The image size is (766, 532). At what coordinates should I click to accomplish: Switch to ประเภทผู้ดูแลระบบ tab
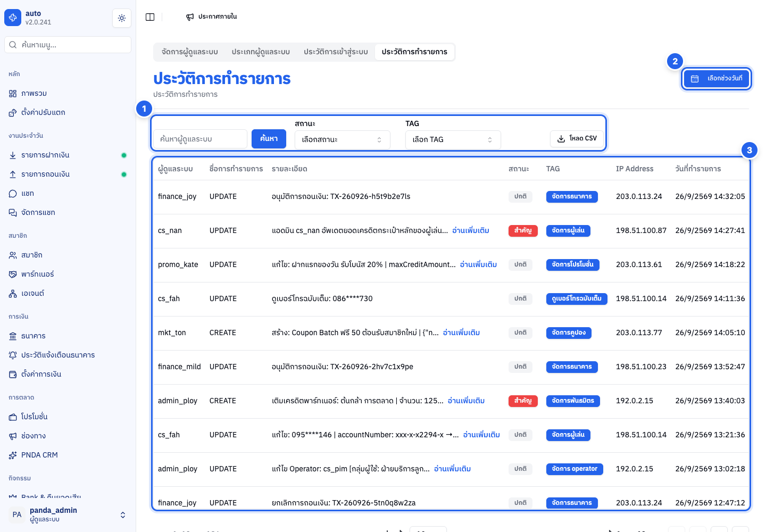pyautogui.click(x=261, y=52)
